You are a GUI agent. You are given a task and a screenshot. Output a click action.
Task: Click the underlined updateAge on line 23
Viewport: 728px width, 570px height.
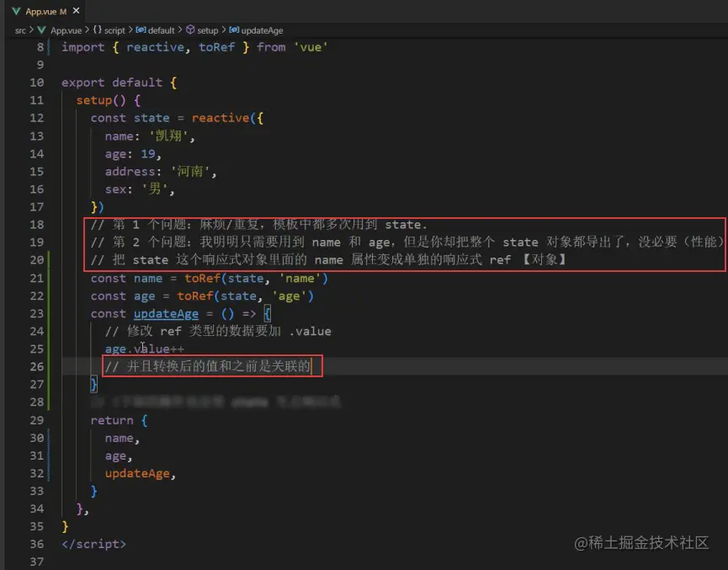(166, 313)
